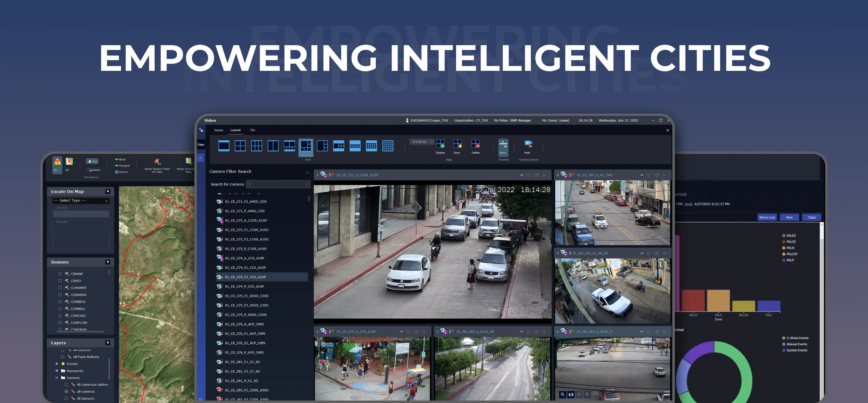Open the Layout ribbon tab

[236, 130]
